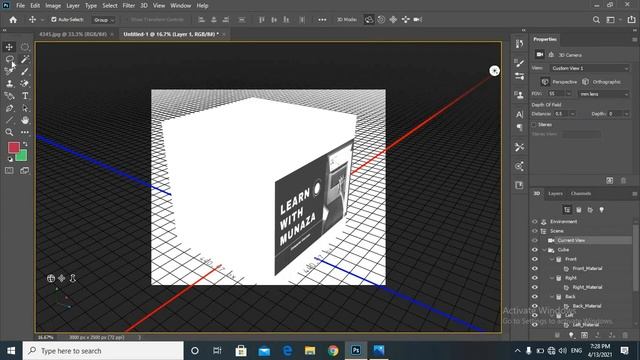The image size is (640, 360).
Task: Select the Zoom magnifier tool
Action: [x=9, y=132]
